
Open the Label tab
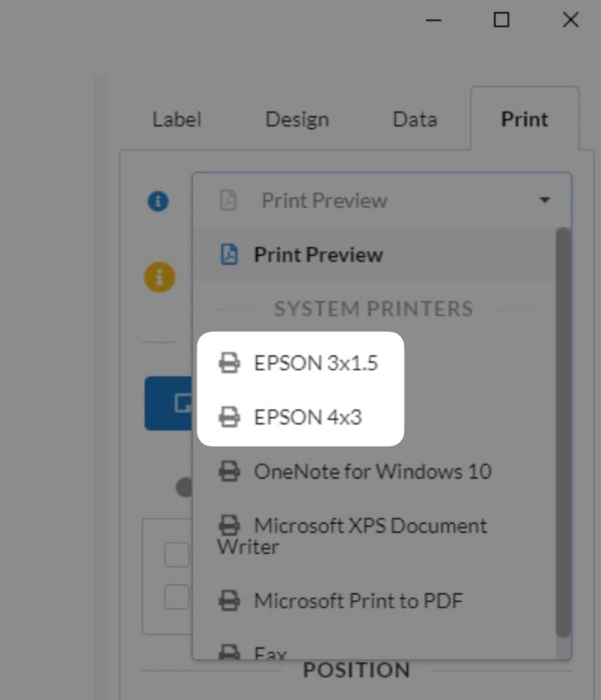click(175, 119)
